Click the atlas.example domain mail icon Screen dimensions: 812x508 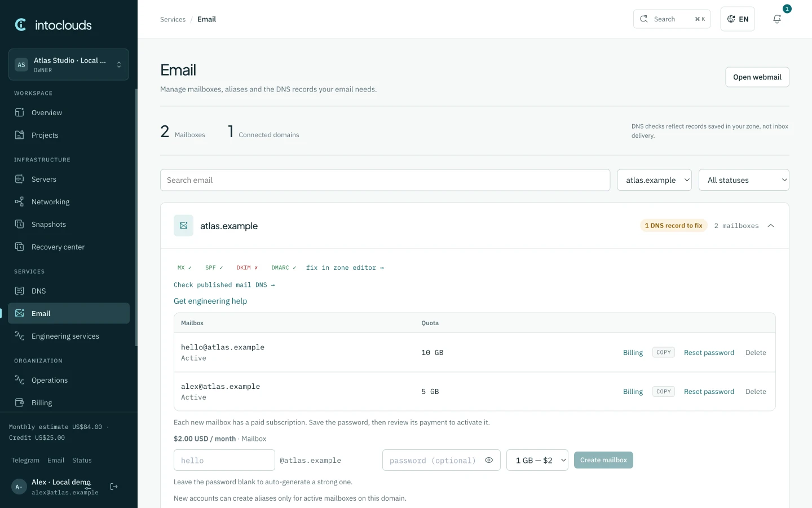point(183,226)
